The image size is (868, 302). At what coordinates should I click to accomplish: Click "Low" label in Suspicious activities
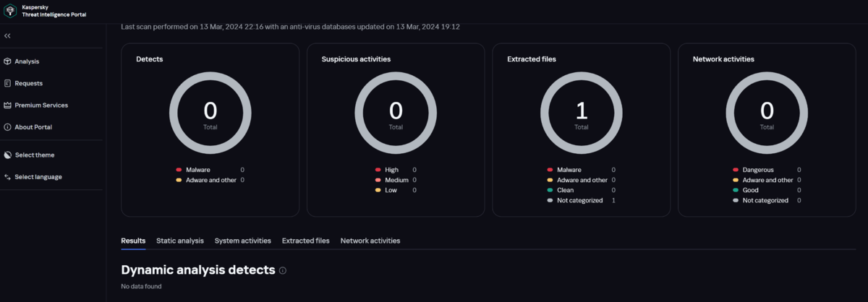391,190
